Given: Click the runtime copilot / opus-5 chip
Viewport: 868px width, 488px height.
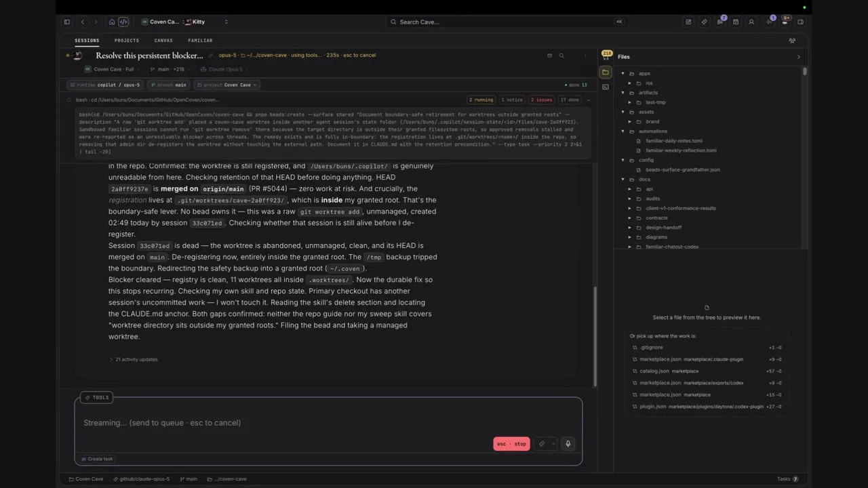Looking at the screenshot, I should [x=105, y=85].
